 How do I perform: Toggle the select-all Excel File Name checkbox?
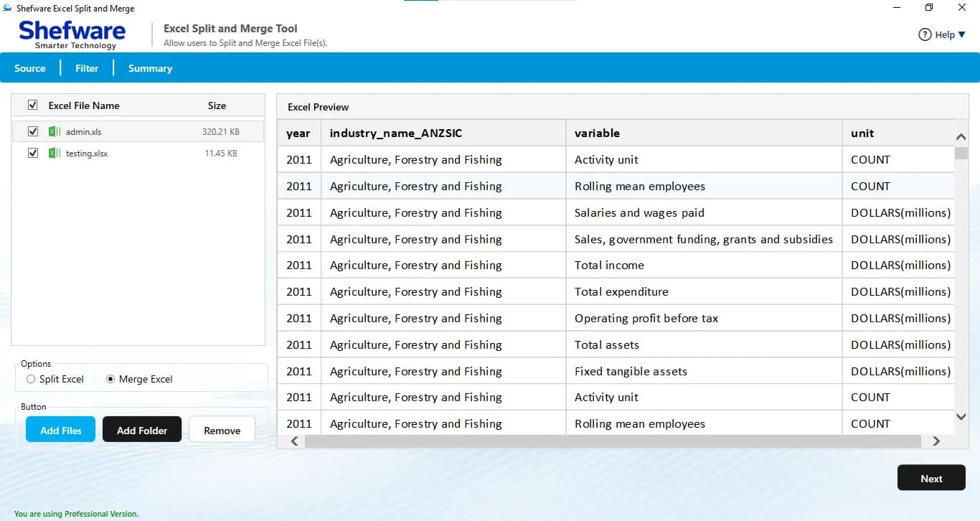(x=32, y=105)
